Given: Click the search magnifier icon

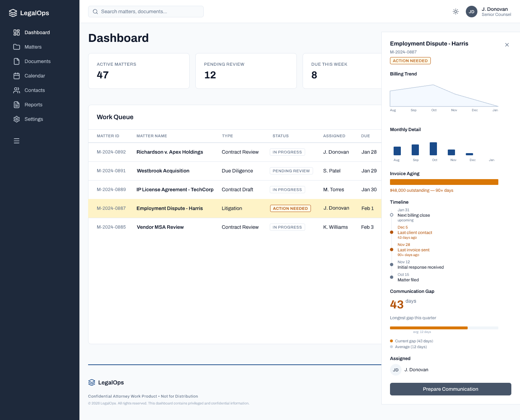Looking at the screenshot, I should pyautogui.click(x=95, y=11).
